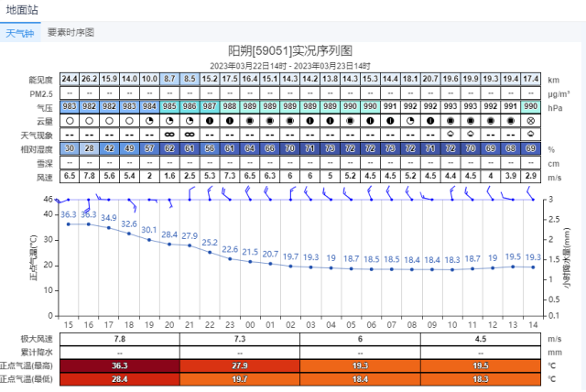This screenshot has height=392, width=586.
Task: Click the clear-sky cloud icon at 15时
Action: coord(70,121)
